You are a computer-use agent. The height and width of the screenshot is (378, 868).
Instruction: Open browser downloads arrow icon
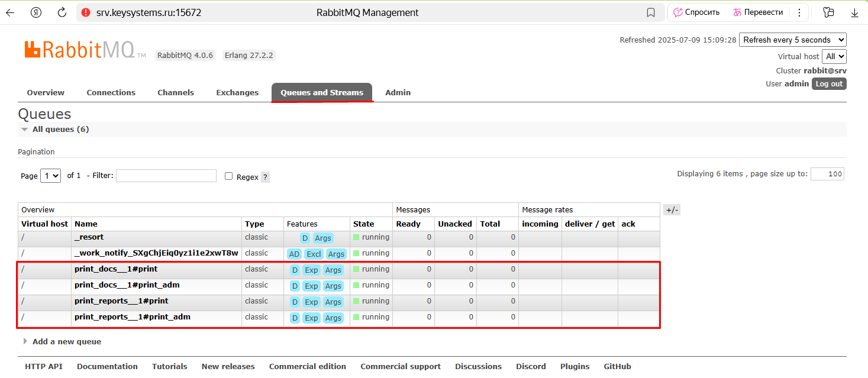pos(854,12)
